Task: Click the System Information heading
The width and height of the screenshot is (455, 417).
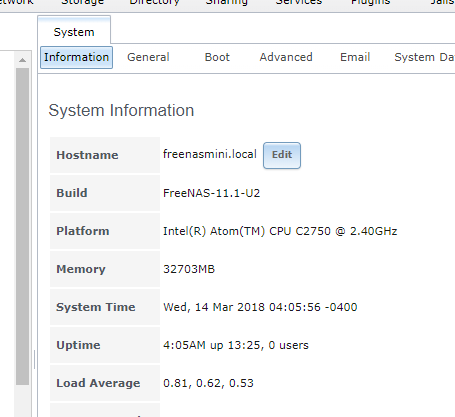Action: click(x=121, y=110)
